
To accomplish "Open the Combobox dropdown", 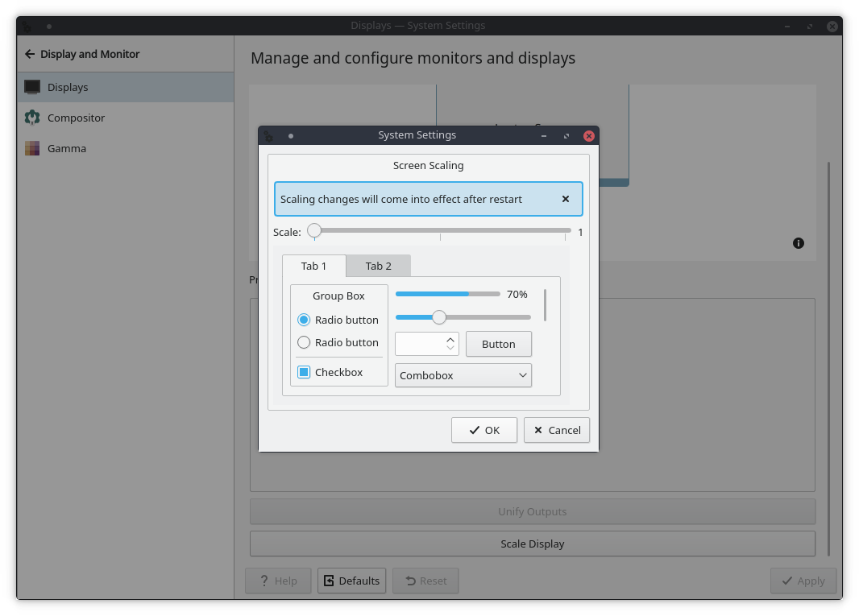I will (x=463, y=375).
